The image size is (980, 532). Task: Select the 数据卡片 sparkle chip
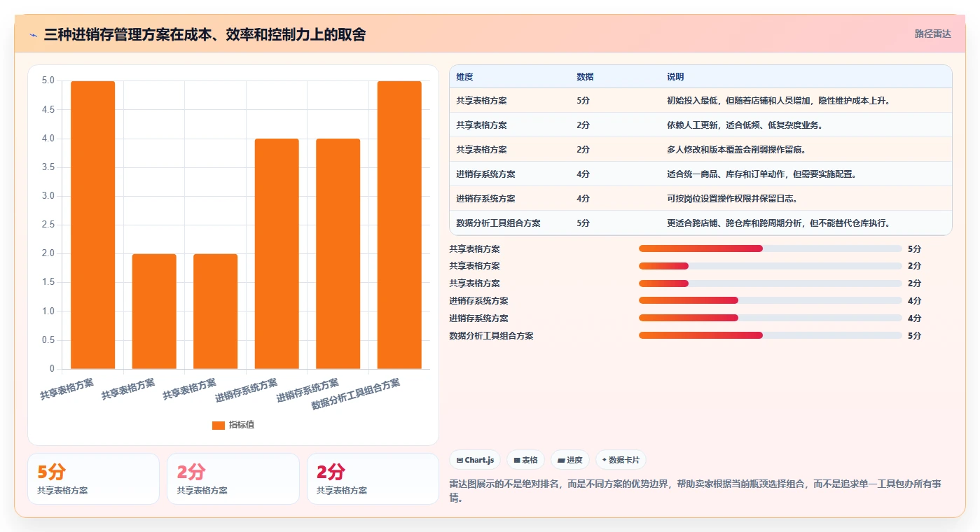621,460
